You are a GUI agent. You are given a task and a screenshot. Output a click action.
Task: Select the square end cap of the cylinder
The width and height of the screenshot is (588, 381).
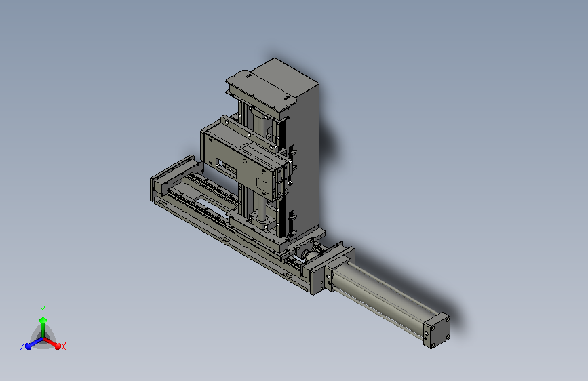pos(436,331)
